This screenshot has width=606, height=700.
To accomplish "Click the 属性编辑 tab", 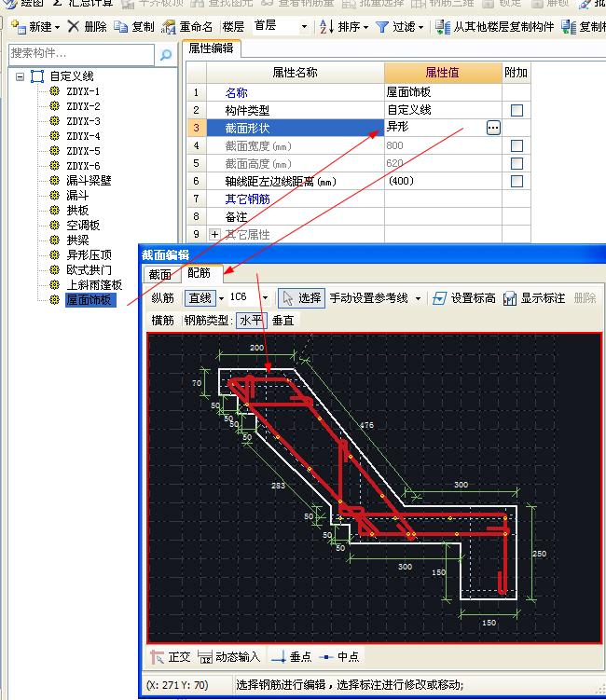I will [x=212, y=48].
